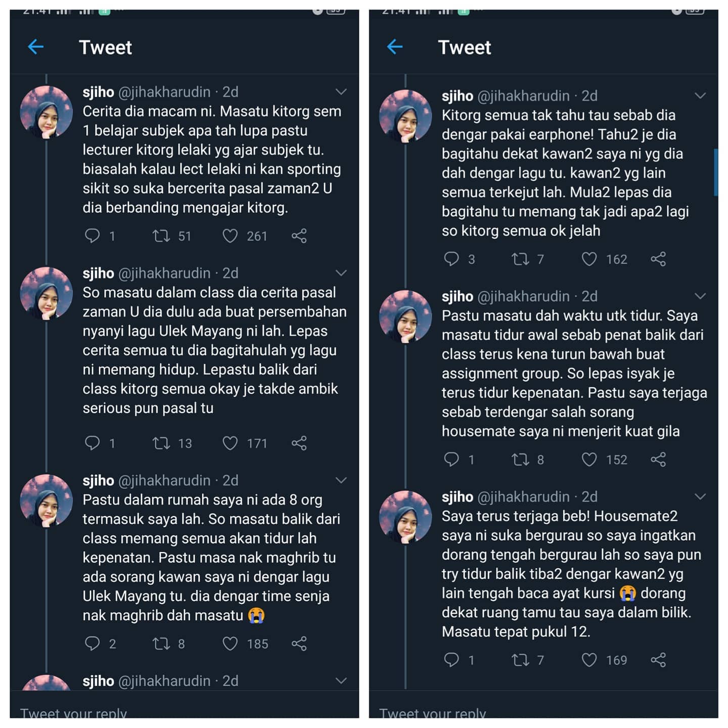Open options chevron on 'So masatu dalam class' tweet
Image resolution: width=728 pixels, height=728 pixels.
click(x=341, y=273)
